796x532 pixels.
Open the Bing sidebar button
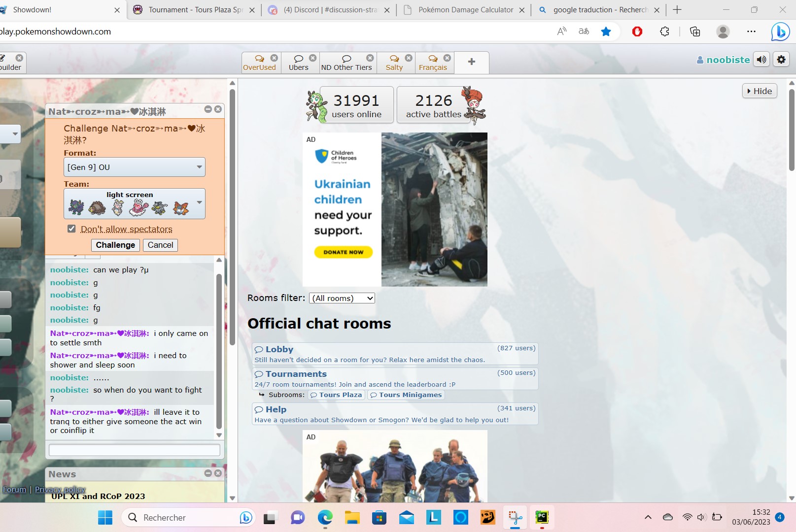click(781, 32)
